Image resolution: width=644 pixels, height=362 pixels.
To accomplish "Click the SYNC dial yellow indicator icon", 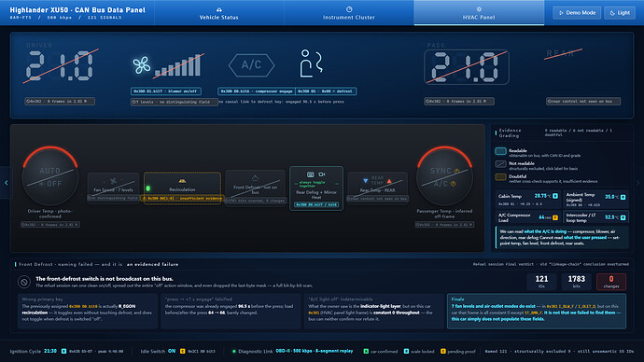I will coord(456,171).
